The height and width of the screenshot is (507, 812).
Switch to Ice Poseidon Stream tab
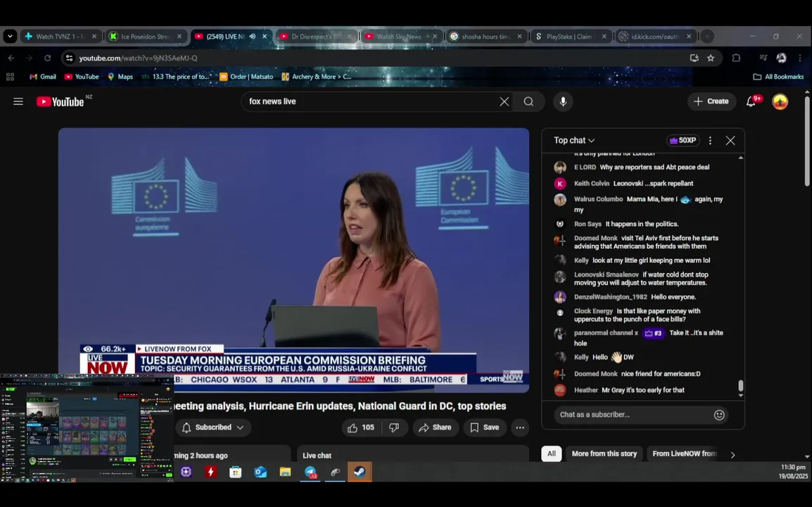(x=144, y=37)
